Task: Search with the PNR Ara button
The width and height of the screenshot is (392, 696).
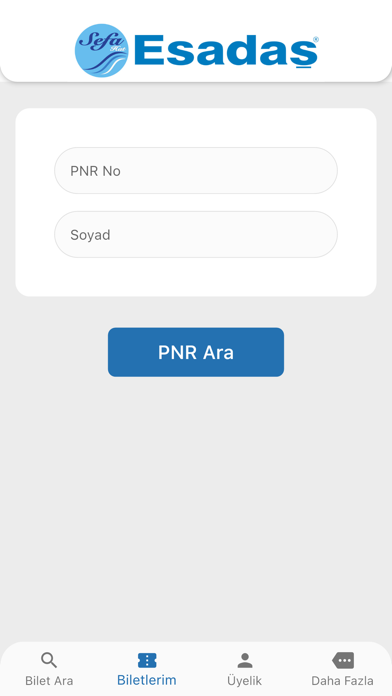Action: pyautogui.click(x=196, y=352)
